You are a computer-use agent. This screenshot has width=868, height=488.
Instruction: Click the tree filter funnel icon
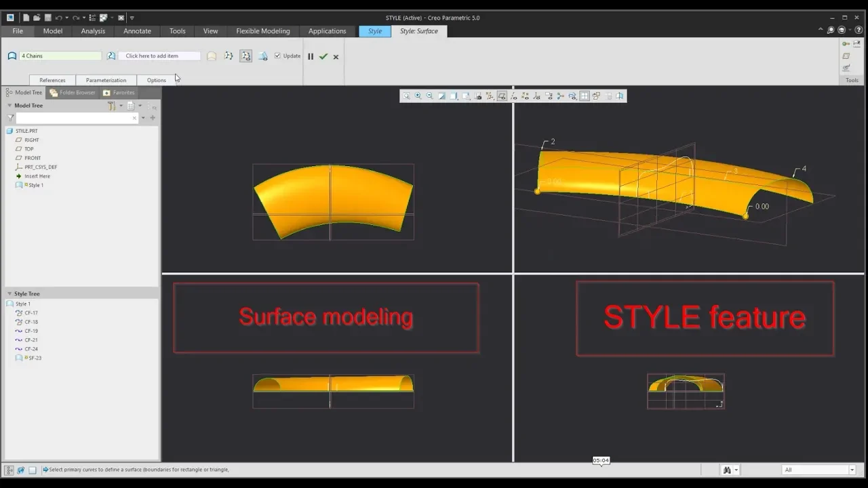(11, 118)
